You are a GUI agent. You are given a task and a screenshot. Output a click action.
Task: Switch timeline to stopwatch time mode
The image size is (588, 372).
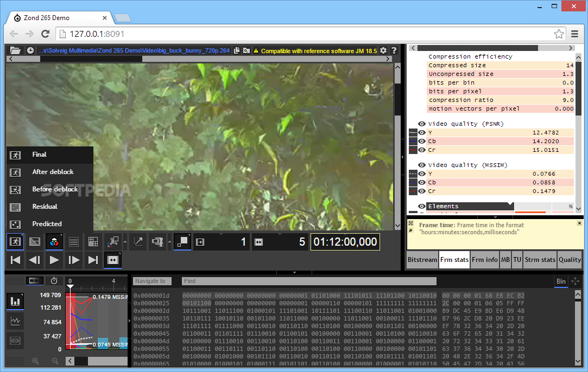point(54,280)
